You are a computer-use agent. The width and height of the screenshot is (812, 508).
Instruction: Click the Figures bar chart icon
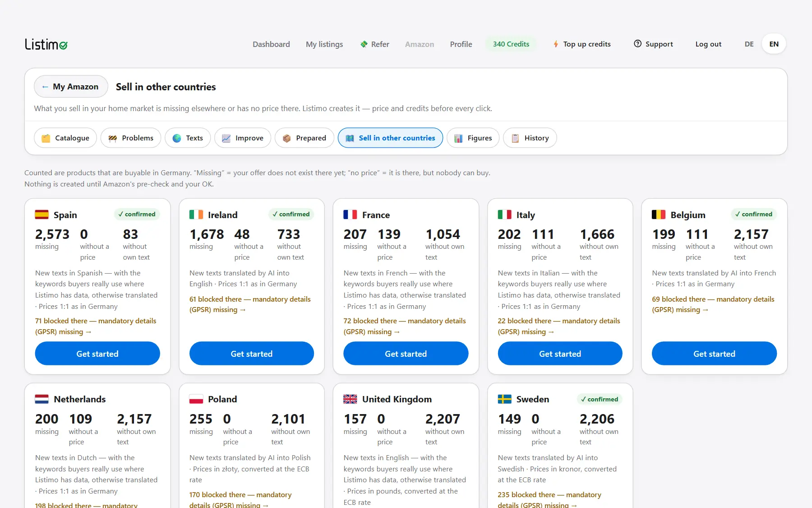click(458, 138)
